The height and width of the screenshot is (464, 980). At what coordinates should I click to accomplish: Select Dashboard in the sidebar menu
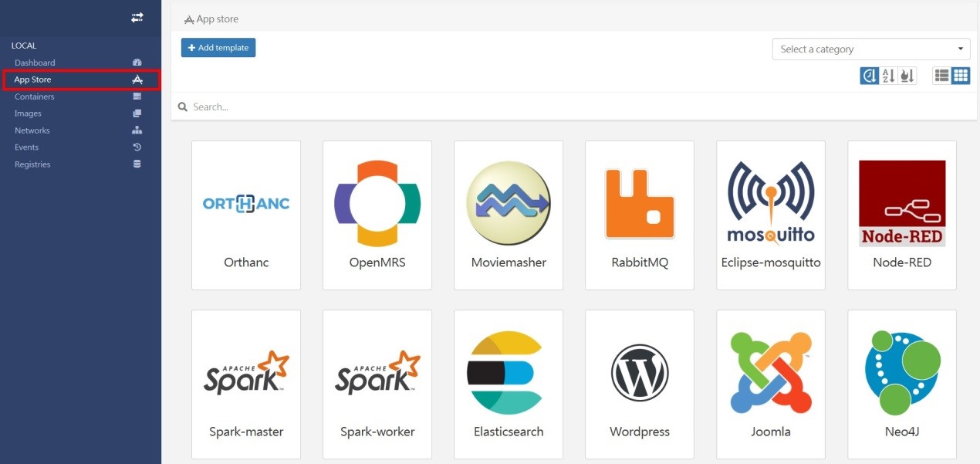point(34,63)
